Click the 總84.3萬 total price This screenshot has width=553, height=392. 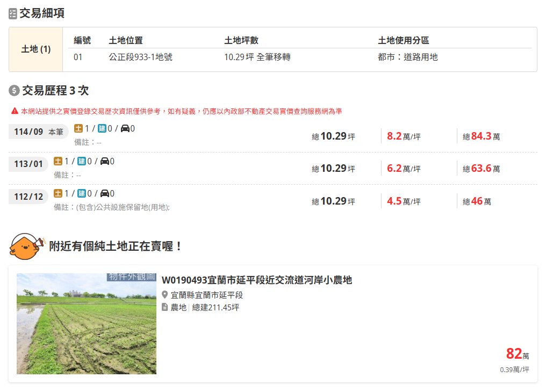click(x=482, y=136)
